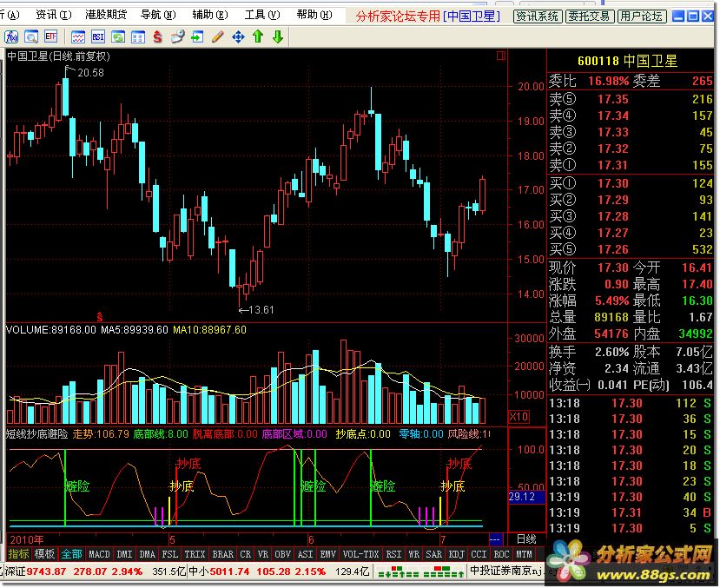Open the 资讯(I) menu
Viewport: 720px width, 588px height.
54,15
